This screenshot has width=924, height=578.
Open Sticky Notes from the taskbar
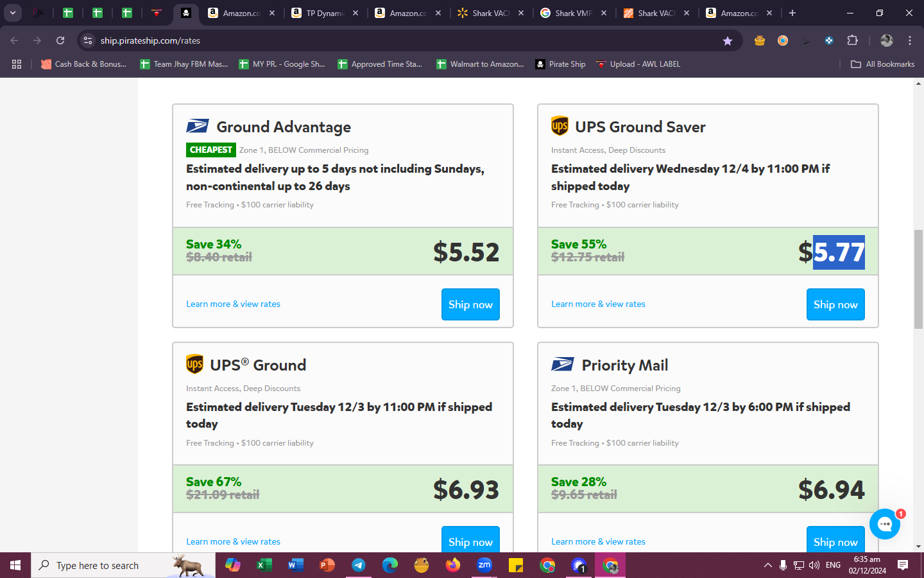point(516,565)
